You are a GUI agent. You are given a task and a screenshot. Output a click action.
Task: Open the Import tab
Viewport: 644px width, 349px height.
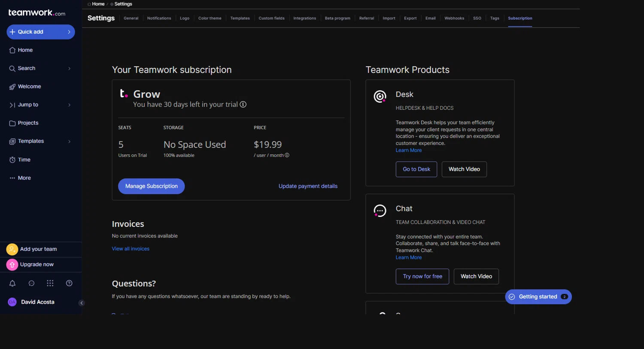tap(389, 18)
